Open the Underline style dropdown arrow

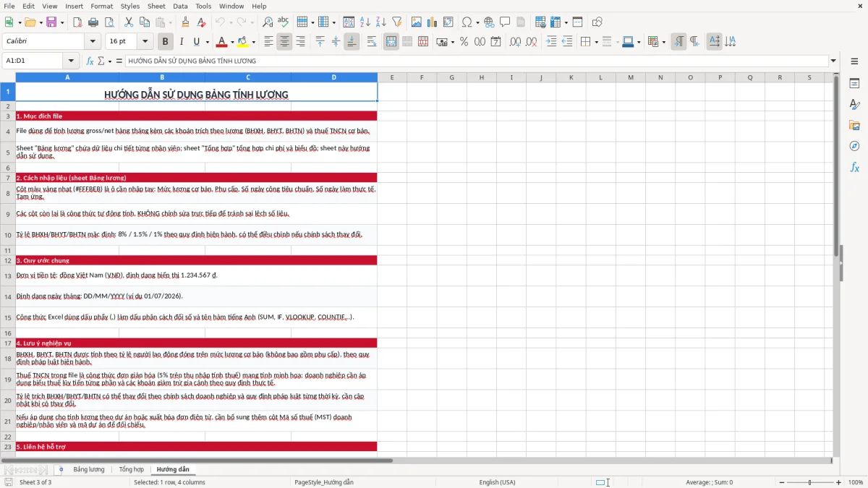(207, 42)
